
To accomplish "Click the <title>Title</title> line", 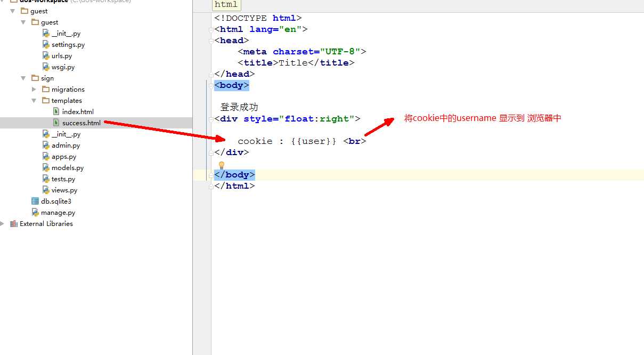I will 296,63.
